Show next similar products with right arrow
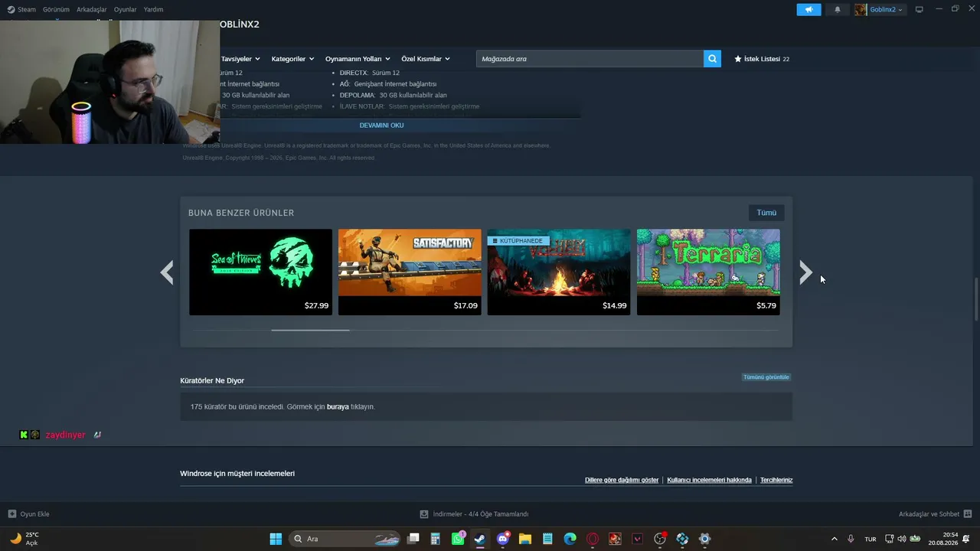This screenshot has height=551, width=980. point(805,272)
